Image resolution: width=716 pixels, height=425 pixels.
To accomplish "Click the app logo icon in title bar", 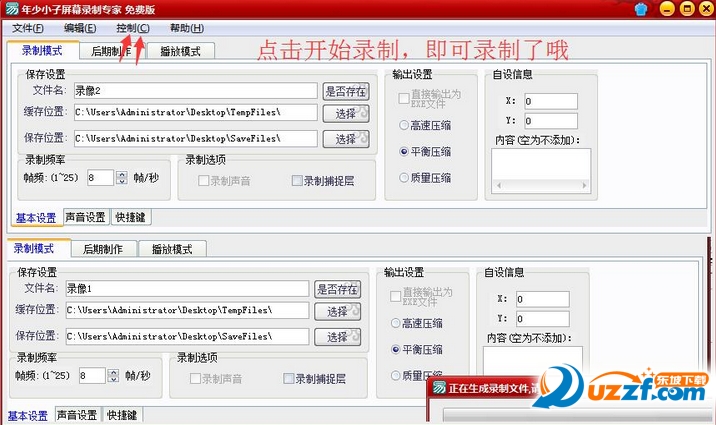I will pos(12,9).
